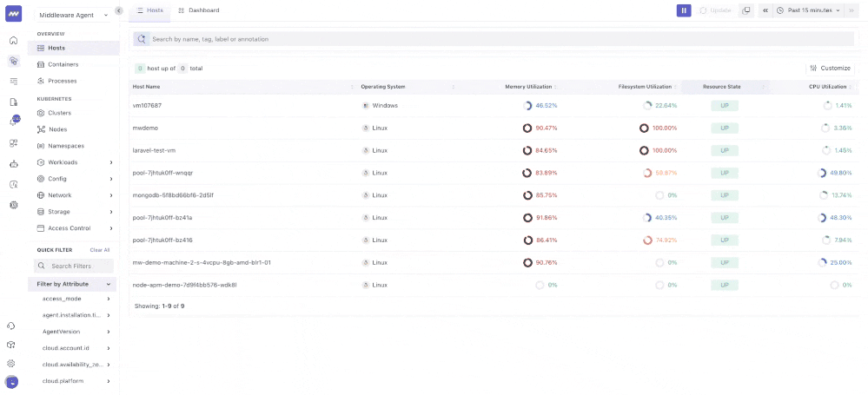Switch to the Dashboard tab
The image size is (868, 395).
[199, 10]
